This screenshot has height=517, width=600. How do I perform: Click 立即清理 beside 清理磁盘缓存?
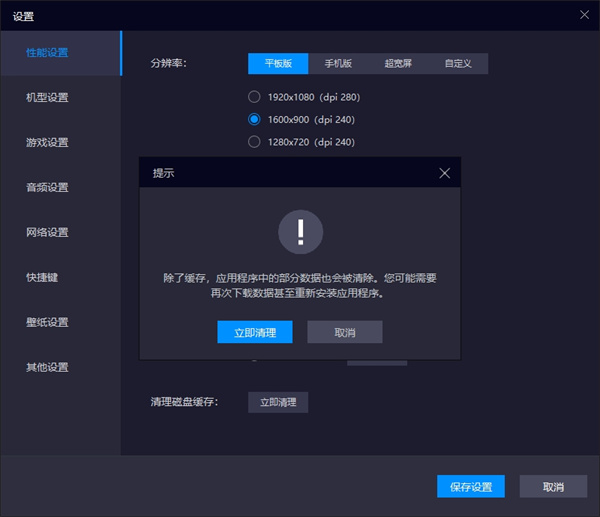point(278,402)
